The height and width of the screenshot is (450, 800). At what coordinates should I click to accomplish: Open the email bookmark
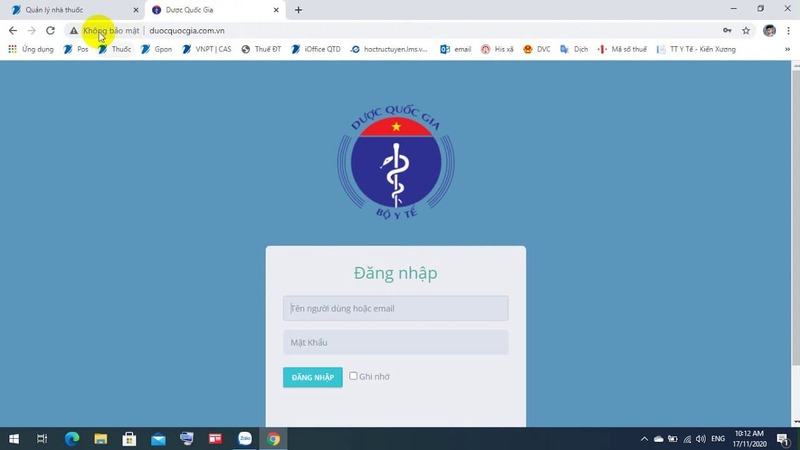(x=456, y=49)
